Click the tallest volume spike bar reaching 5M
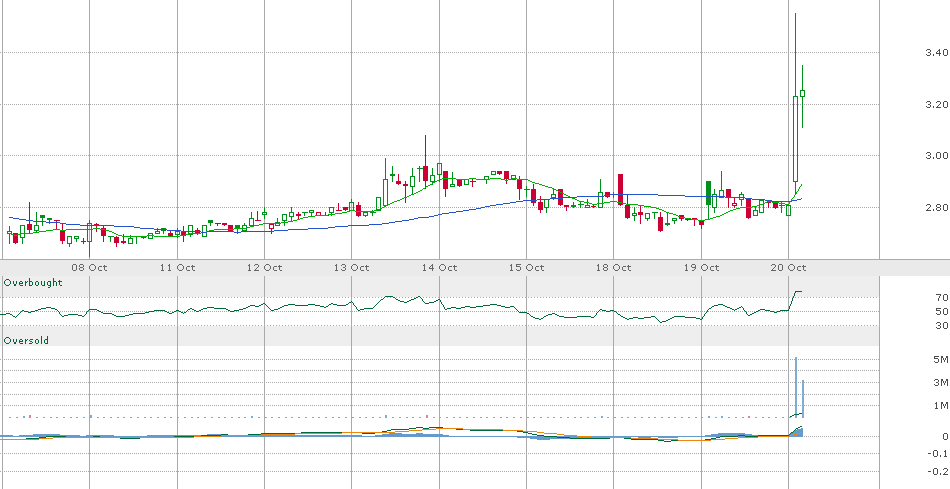 pyautogui.click(x=796, y=387)
